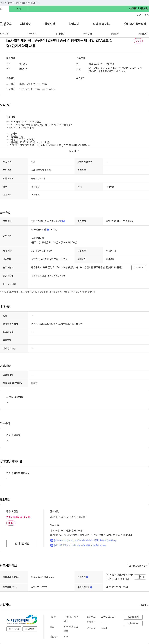Click the 노사발전재단 company logo

pyautogui.click(x=22, y=620)
